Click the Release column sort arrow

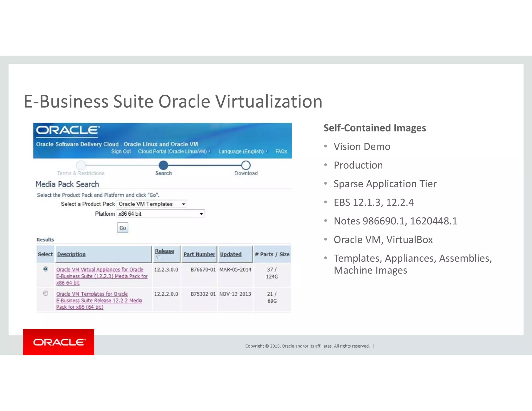158,257
